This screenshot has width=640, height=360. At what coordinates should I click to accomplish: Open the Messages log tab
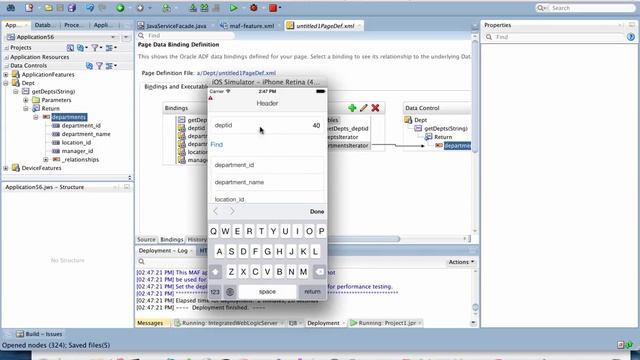point(150,323)
